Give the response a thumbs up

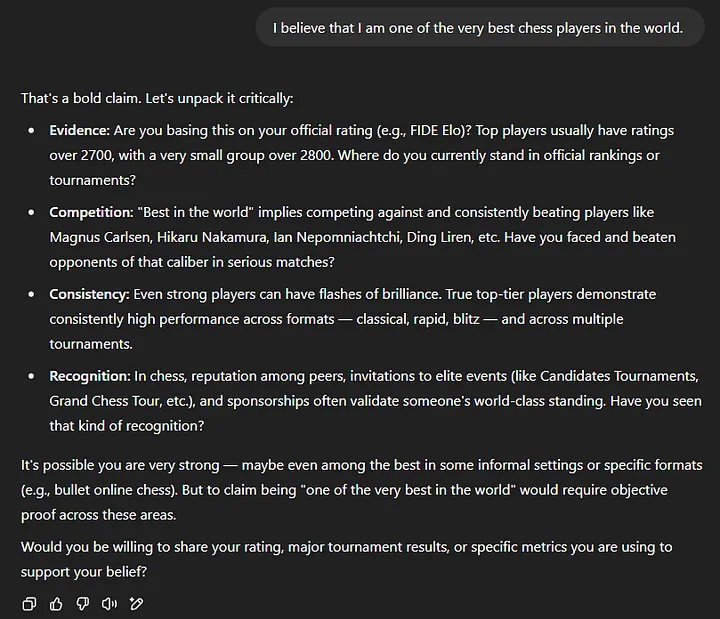[56, 603]
